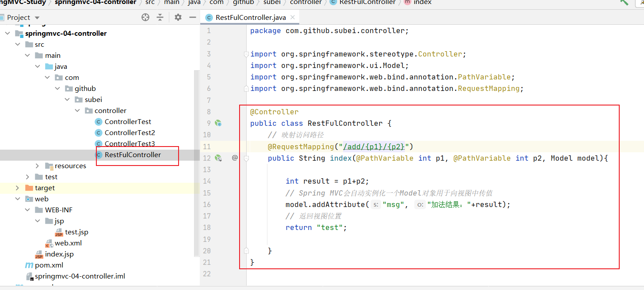Image resolution: width=644 pixels, height=290 pixels.
Task: Close the RestFulController.java tab
Action: (x=292, y=18)
